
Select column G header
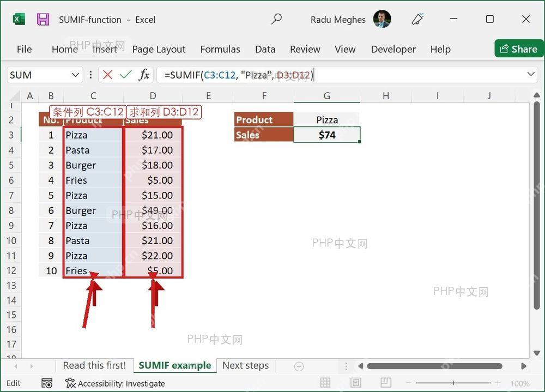326,96
